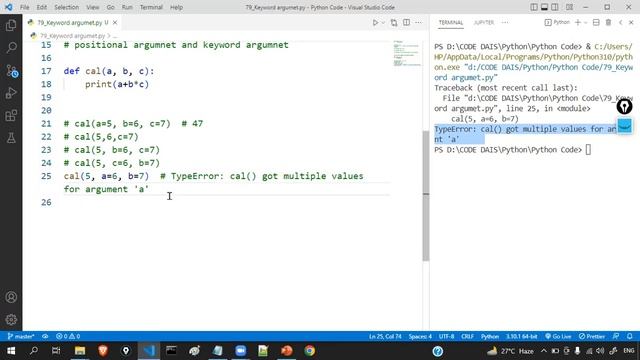Change the UTF-8 encoding setting
The image size is (640, 360).
click(x=447, y=336)
